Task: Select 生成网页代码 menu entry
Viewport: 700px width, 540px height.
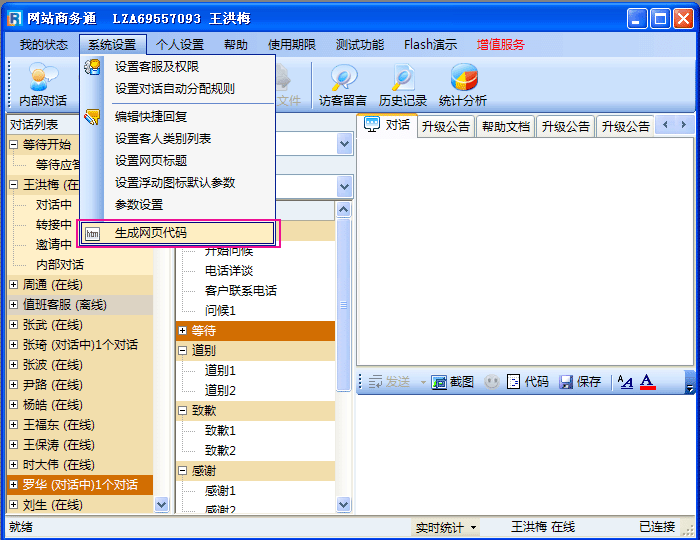Action: (150, 233)
